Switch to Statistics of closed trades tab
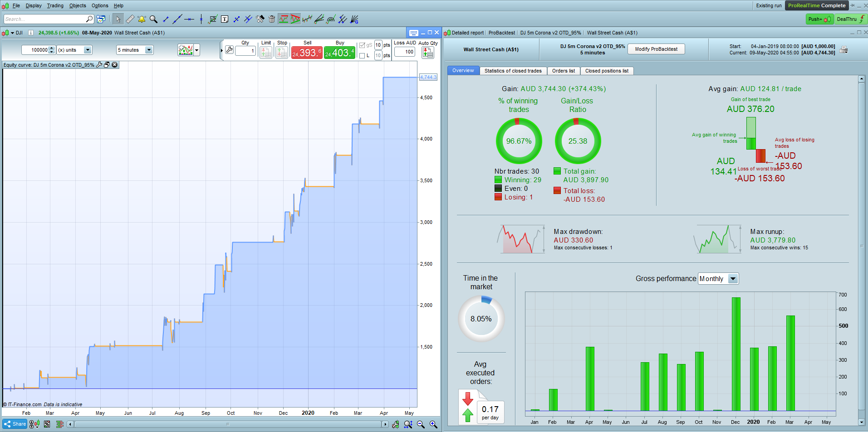The image size is (868, 432). tap(513, 71)
